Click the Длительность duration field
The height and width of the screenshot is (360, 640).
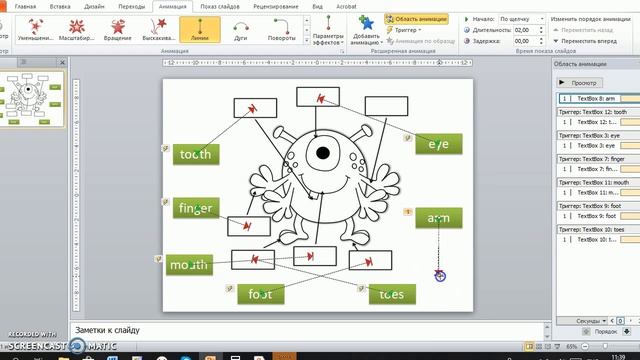(x=525, y=30)
